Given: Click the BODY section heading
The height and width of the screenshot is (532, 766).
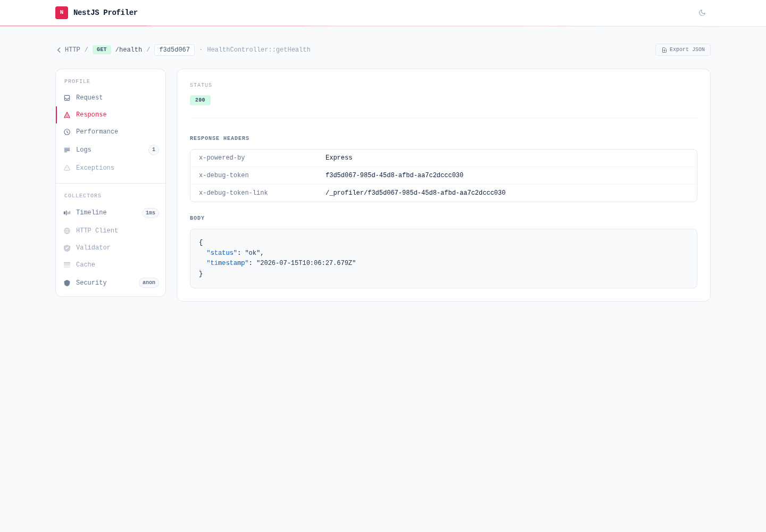Looking at the screenshot, I should click(x=197, y=218).
